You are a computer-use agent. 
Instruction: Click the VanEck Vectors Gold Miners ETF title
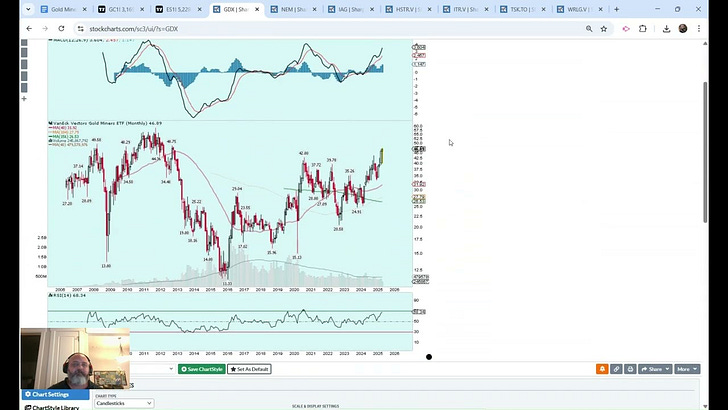105,124
